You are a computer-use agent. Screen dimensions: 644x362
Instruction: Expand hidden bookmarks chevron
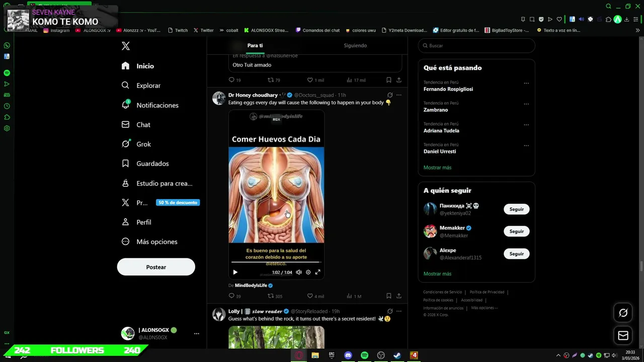pos(637,30)
